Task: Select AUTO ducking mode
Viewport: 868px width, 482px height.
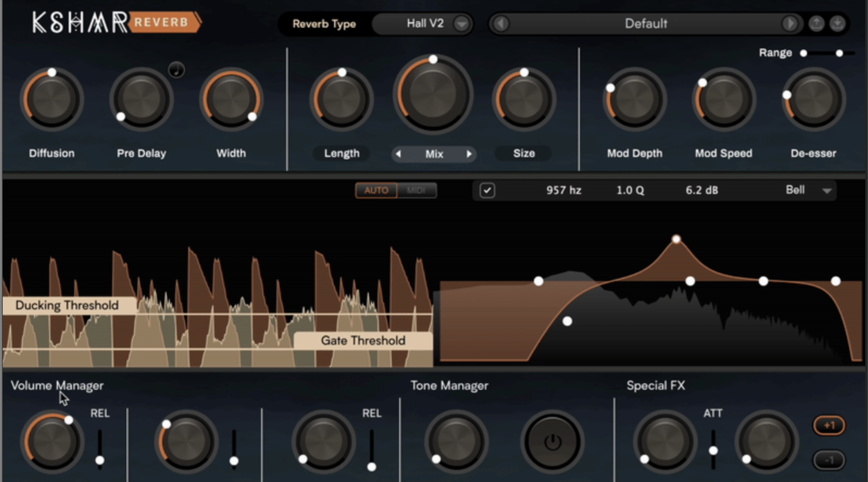Action: [x=376, y=190]
